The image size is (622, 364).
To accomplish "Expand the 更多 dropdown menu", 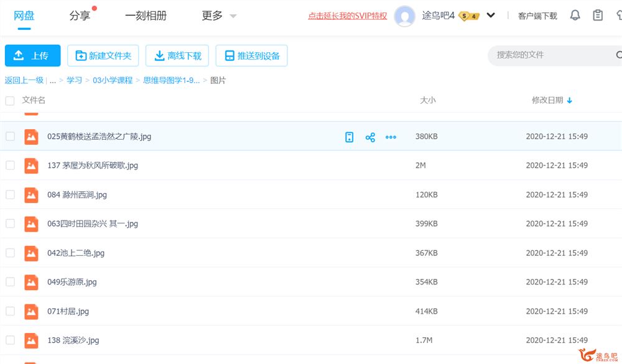I will (x=219, y=16).
